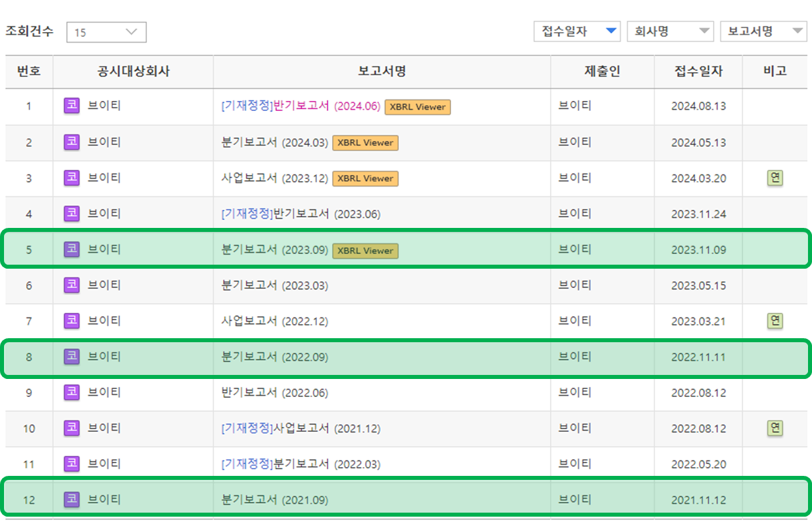Click the 코 market icon in row 3
Image resolution: width=812 pixels, height=524 pixels.
click(72, 178)
